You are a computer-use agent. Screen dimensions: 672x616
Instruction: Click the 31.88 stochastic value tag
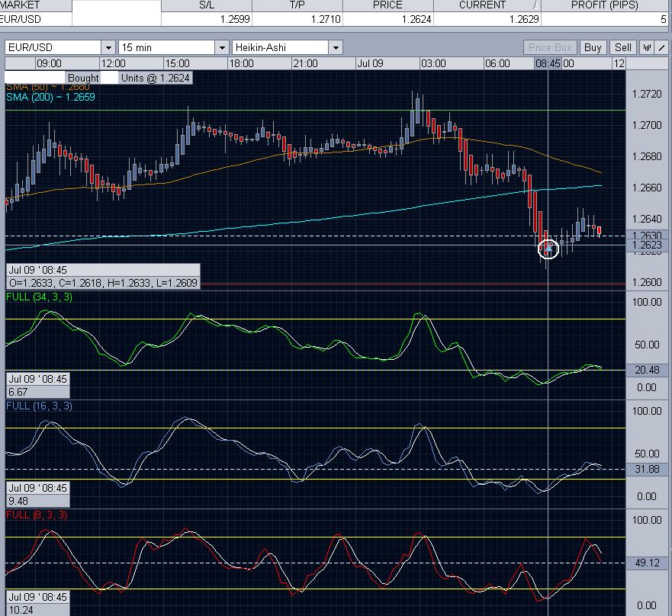point(647,469)
